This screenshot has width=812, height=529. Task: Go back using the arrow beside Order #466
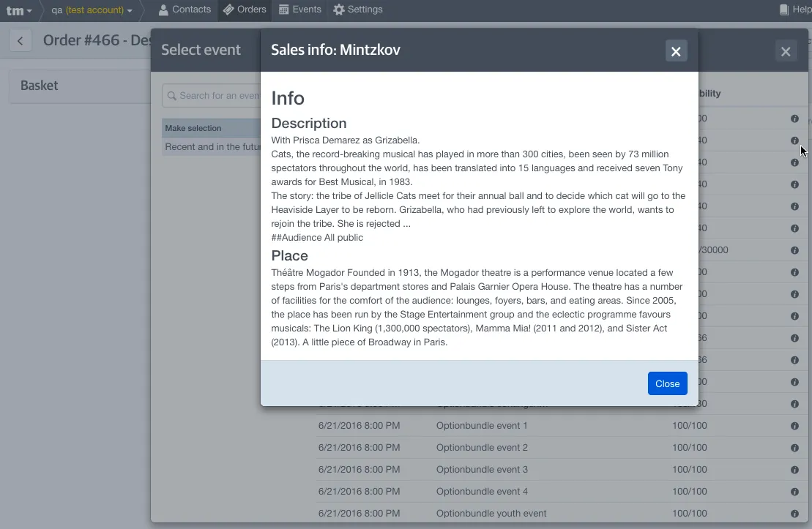(x=21, y=40)
